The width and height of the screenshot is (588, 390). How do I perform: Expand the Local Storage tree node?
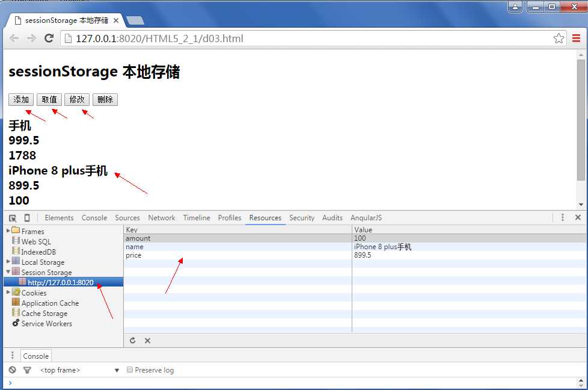8,261
